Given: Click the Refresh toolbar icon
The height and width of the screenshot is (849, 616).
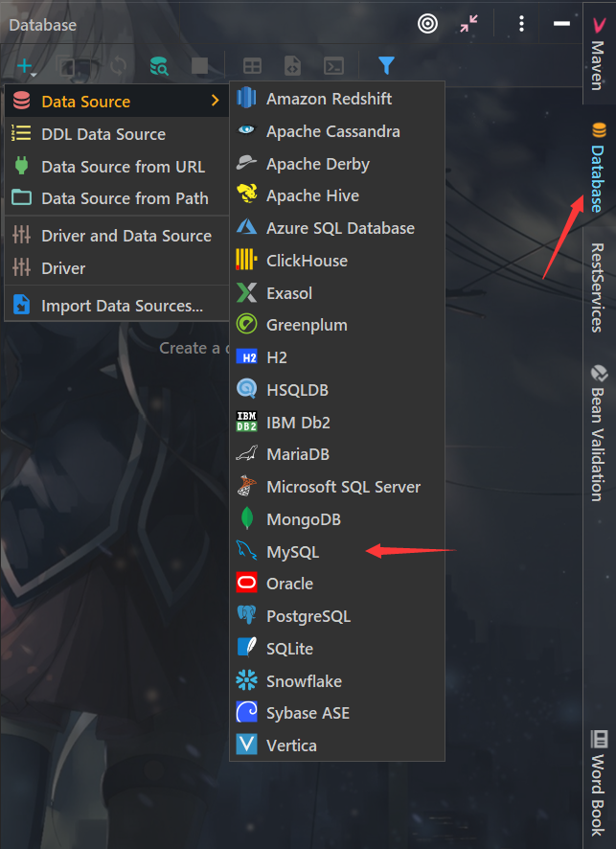Looking at the screenshot, I should click(118, 67).
